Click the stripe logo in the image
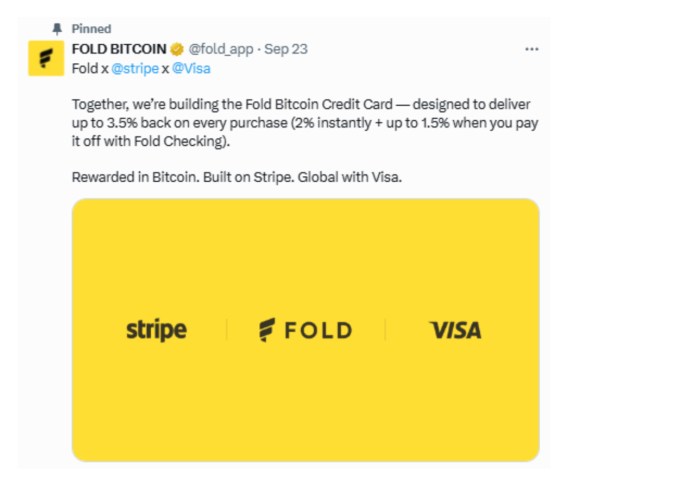The image size is (700, 484). (156, 330)
